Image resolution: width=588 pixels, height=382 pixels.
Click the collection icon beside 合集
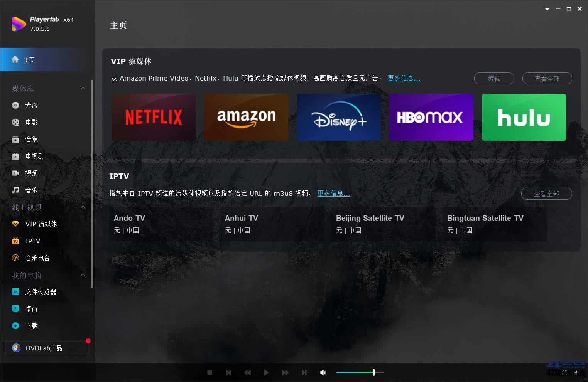pyautogui.click(x=15, y=139)
